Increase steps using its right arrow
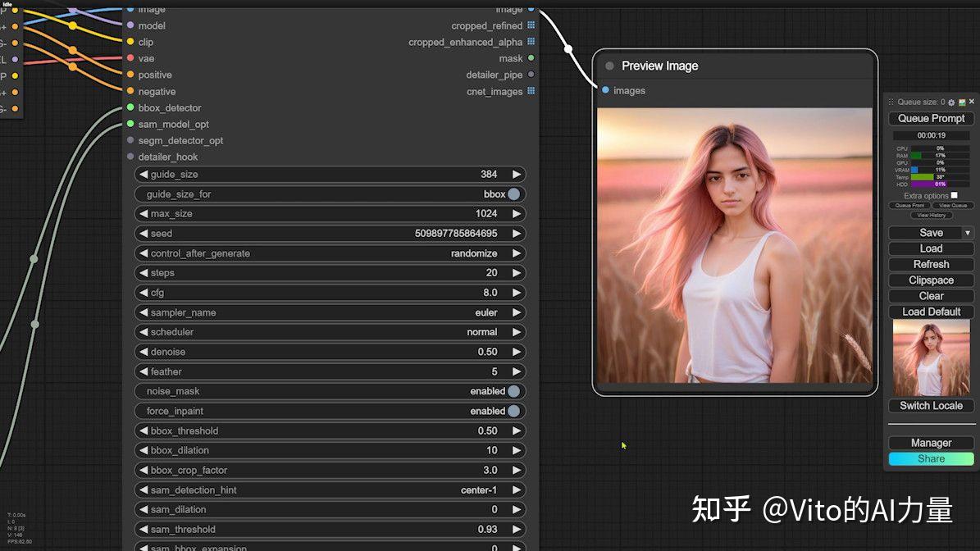980x551 pixels. pyautogui.click(x=515, y=272)
